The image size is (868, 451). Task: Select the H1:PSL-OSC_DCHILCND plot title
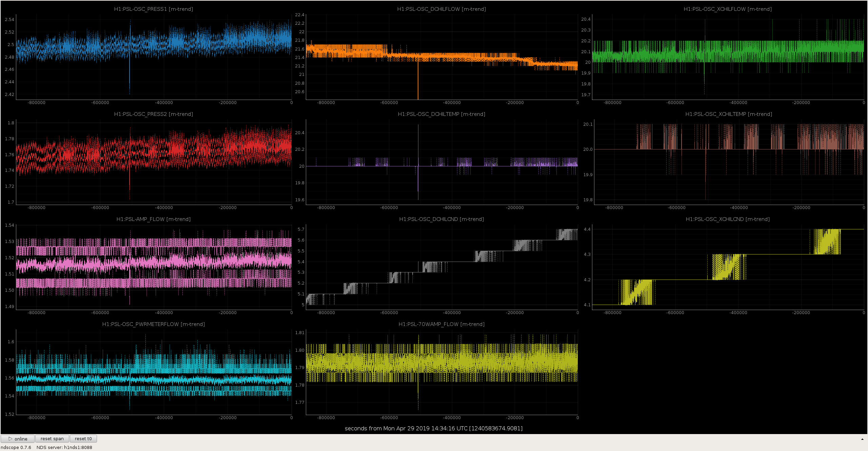pyautogui.click(x=441, y=219)
